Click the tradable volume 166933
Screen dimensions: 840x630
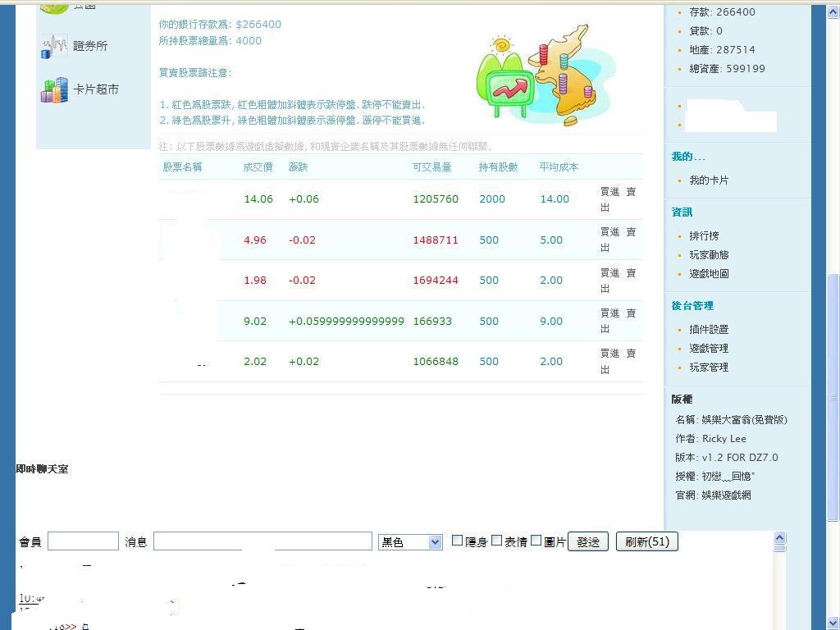432,322
